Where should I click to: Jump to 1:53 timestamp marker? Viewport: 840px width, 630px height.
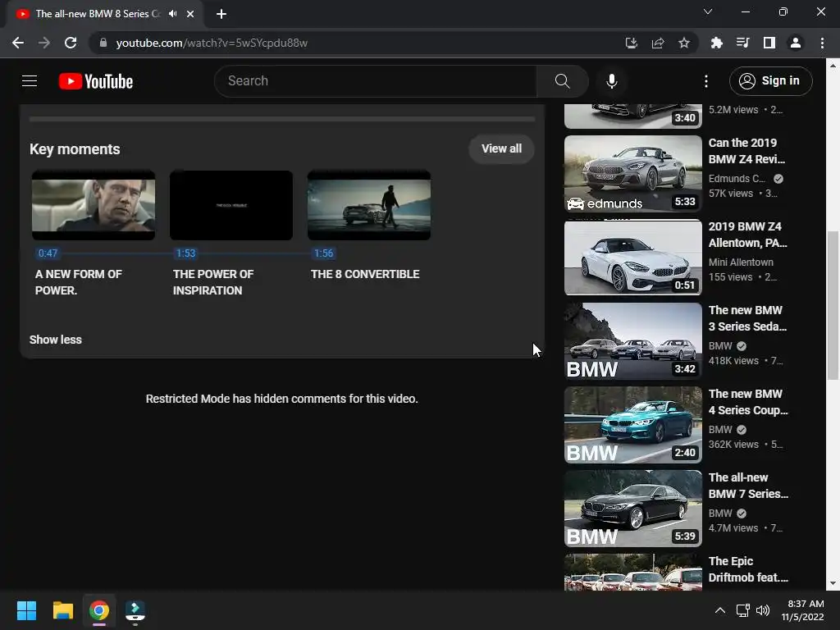[x=186, y=253]
